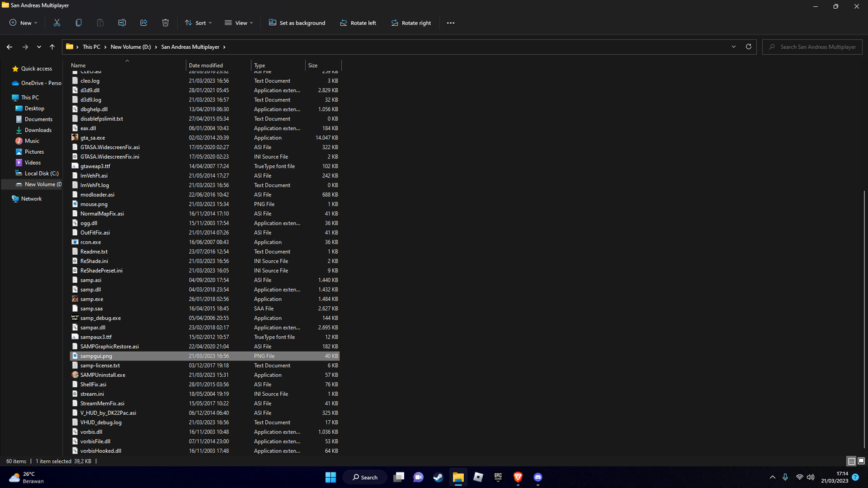Open the weather widget showing 26°C
The image size is (868, 488).
tap(26, 477)
